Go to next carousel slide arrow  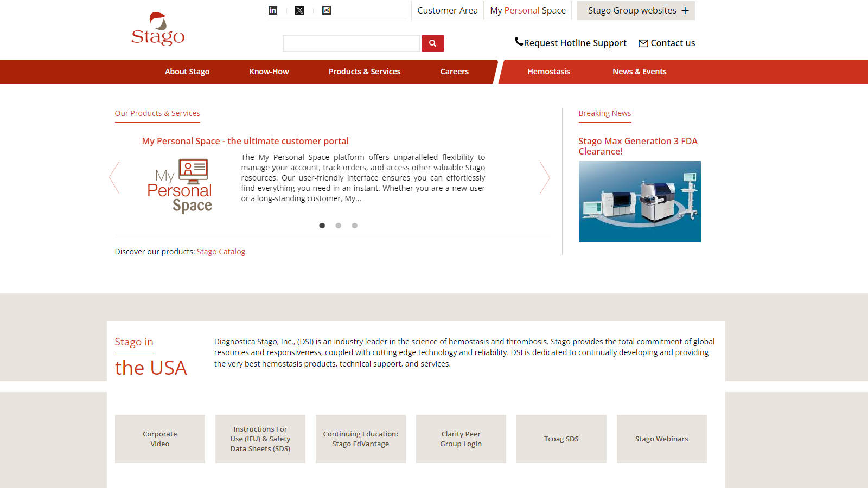tap(545, 177)
